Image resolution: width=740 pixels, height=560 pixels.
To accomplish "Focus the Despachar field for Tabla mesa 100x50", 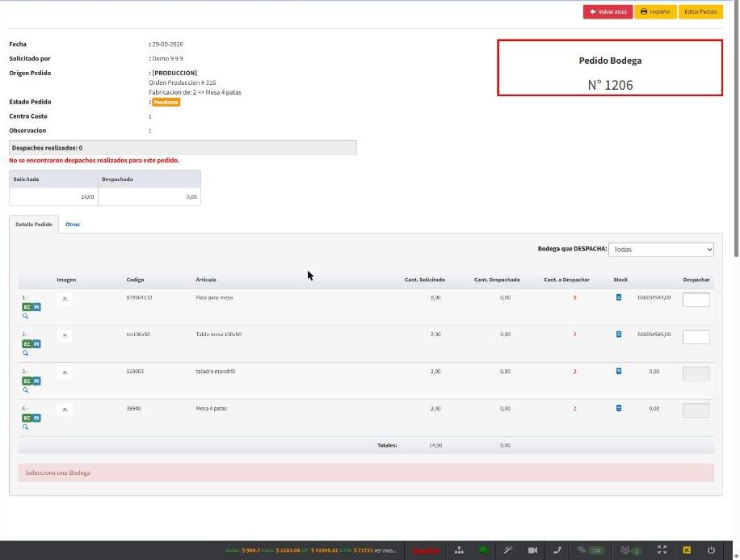I will click(x=696, y=337).
